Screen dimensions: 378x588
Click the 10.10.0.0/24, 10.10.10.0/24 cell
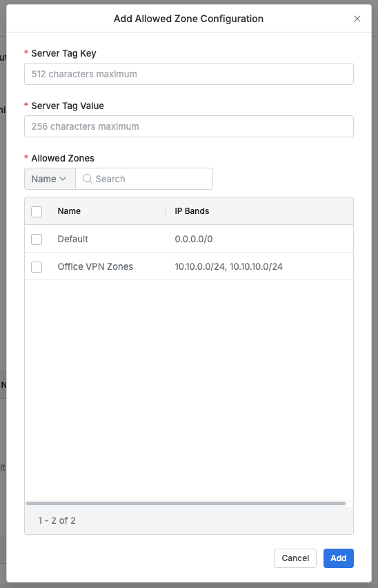228,266
